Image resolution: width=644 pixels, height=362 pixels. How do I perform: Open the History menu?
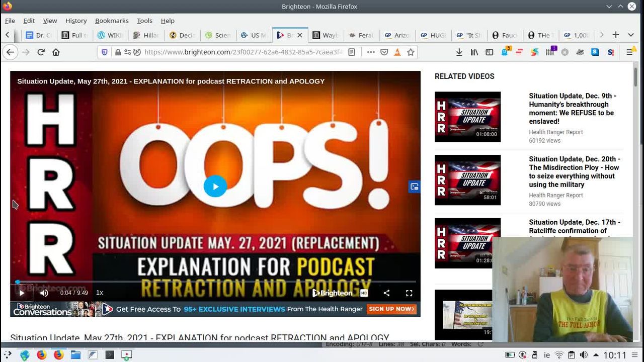coord(76,21)
